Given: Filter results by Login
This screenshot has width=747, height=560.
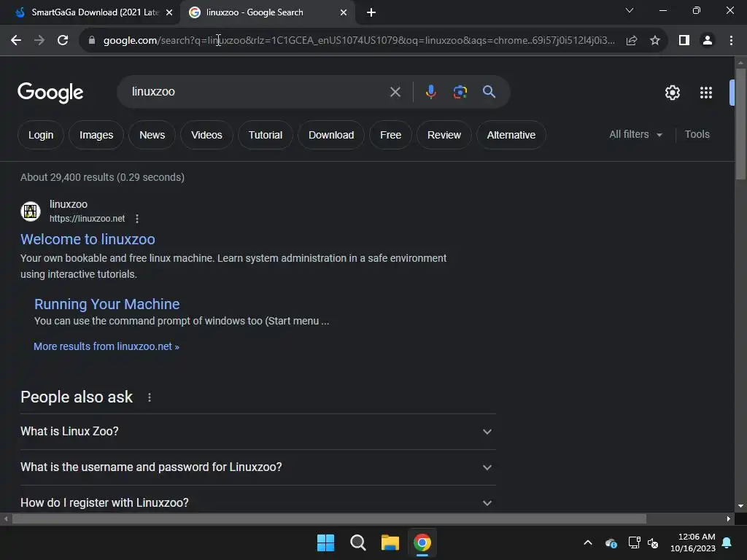Looking at the screenshot, I should click(41, 135).
